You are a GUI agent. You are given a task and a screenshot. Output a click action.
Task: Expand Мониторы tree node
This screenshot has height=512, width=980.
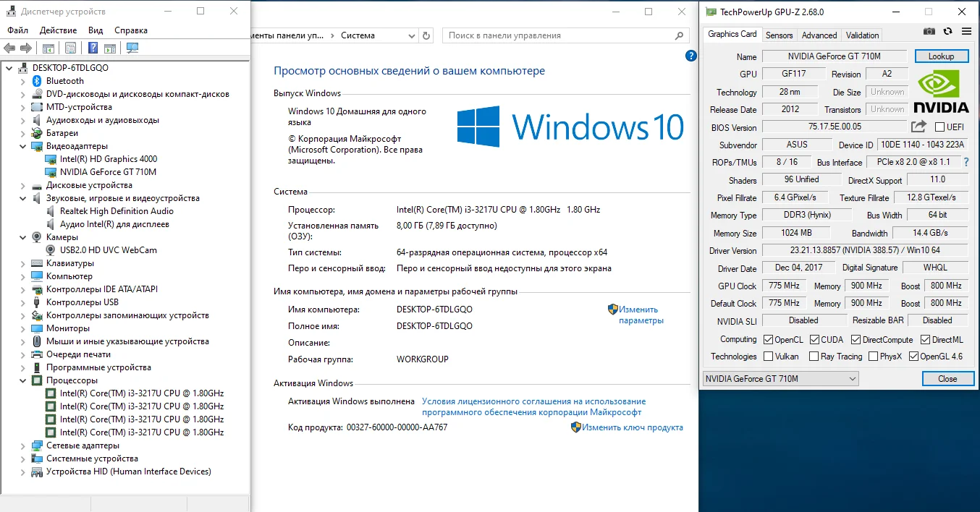23,328
